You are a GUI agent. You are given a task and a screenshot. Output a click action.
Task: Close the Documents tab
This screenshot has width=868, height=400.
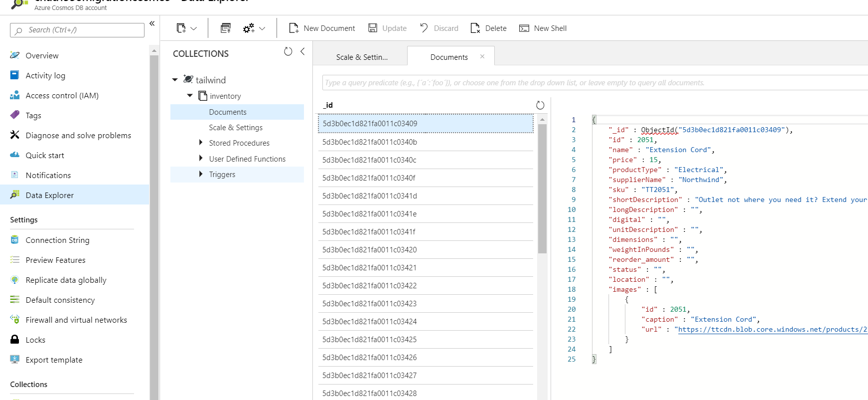tap(482, 56)
